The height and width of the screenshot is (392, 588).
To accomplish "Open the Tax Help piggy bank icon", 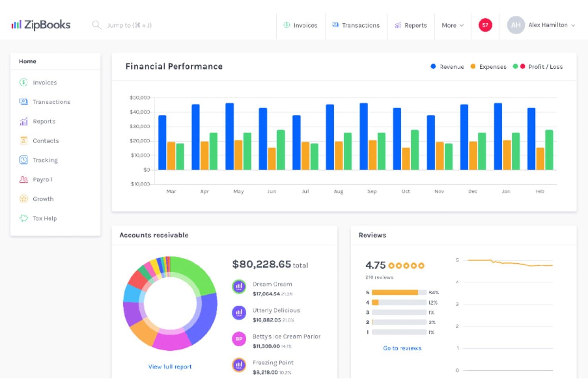I will [x=23, y=218].
